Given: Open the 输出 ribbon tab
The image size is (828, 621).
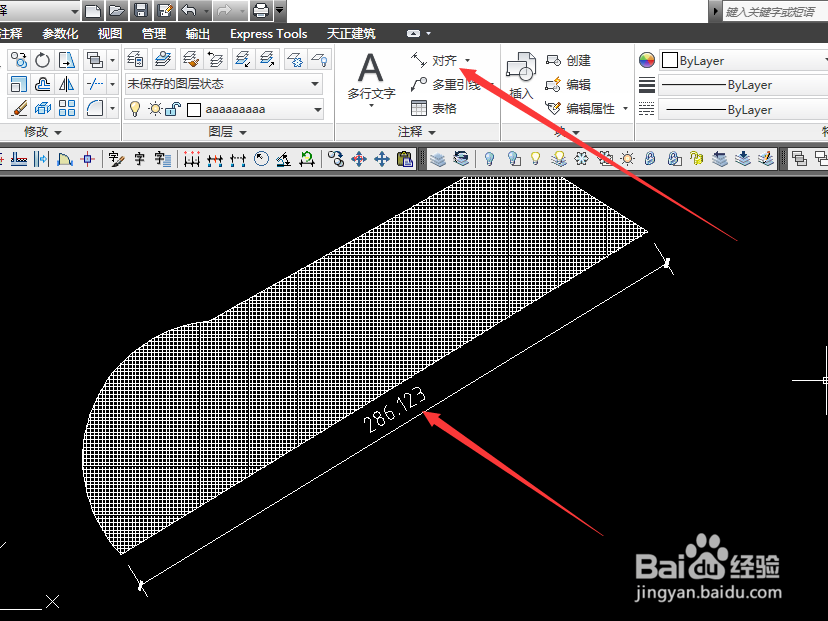Looking at the screenshot, I should (198, 34).
